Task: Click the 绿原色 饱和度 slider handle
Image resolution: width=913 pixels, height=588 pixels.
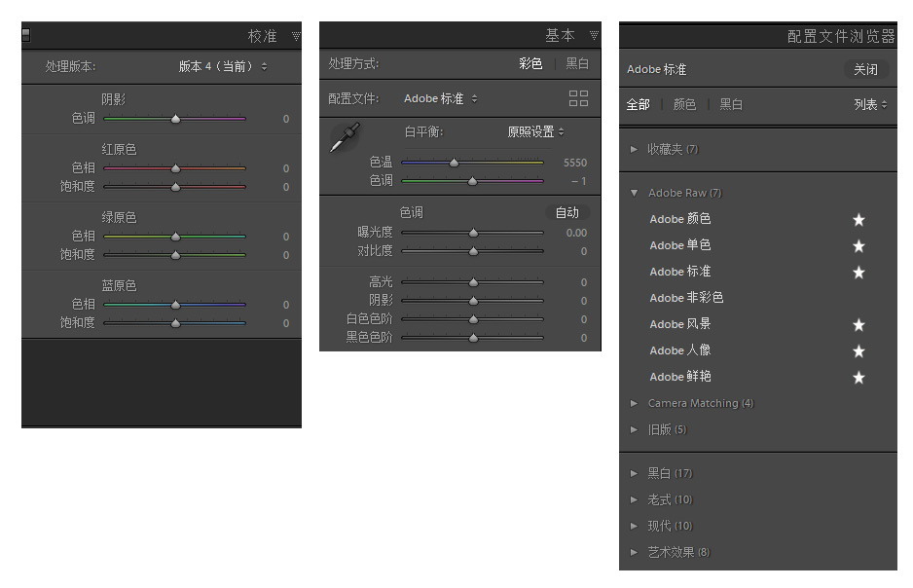Action: click(x=175, y=255)
